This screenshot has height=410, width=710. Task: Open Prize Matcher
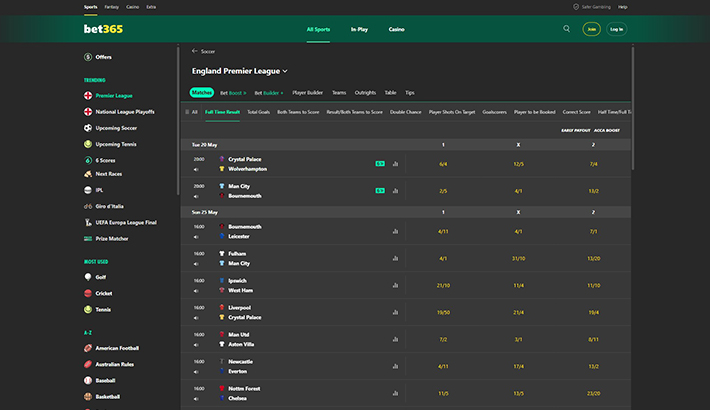(106, 239)
